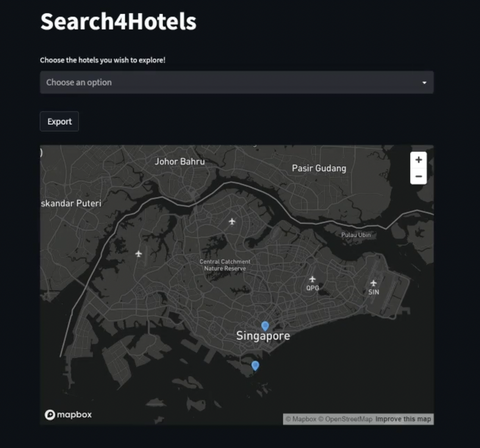The width and height of the screenshot is (480, 448).
Task: Select the southernmost blue hotel marker
Action: point(255,366)
